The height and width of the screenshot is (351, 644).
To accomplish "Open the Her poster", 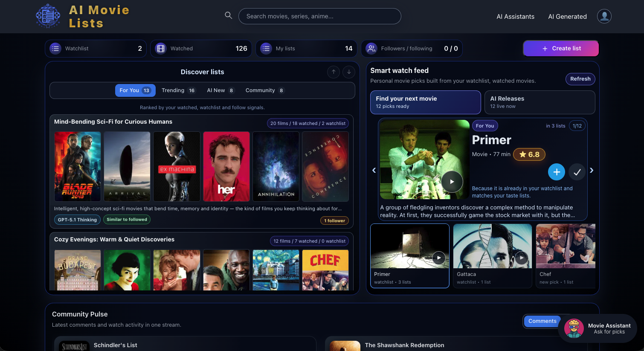I will click(226, 166).
